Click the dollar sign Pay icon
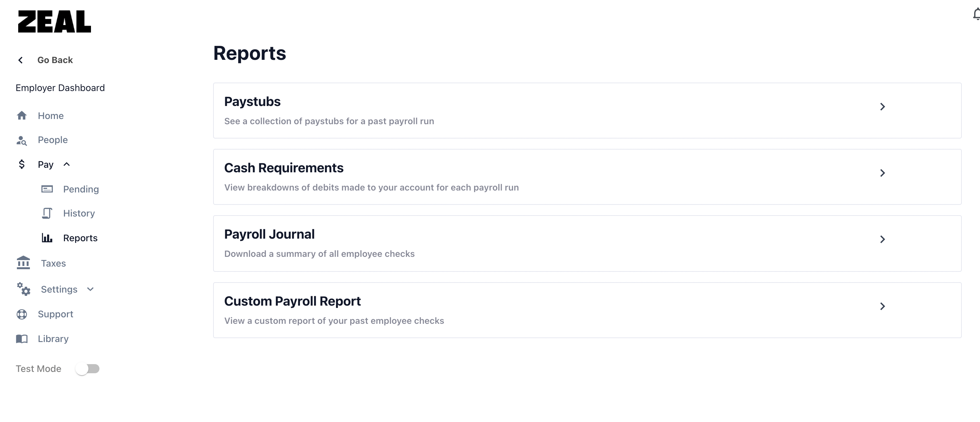The width and height of the screenshot is (980, 422). pos(22,165)
